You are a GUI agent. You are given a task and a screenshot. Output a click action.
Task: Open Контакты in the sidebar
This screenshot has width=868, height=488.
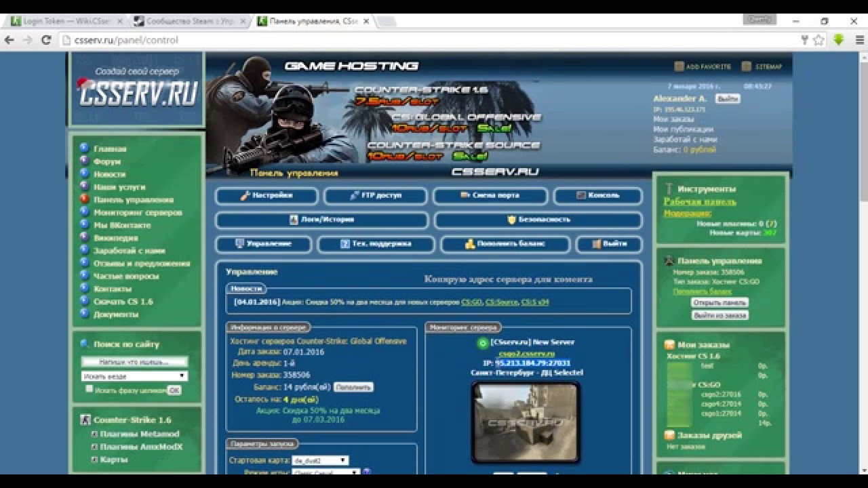113,289
